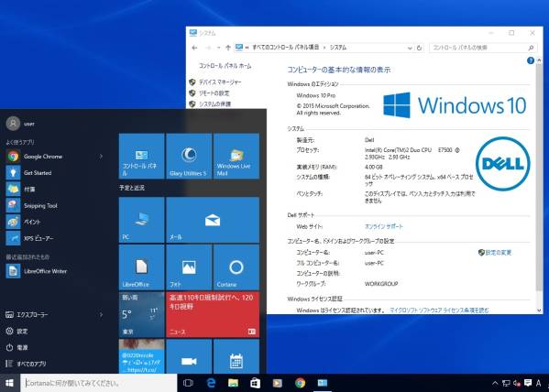Open デバイス マネージャー in System window
The width and height of the screenshot is (549, 392).
tap(220, 82)
